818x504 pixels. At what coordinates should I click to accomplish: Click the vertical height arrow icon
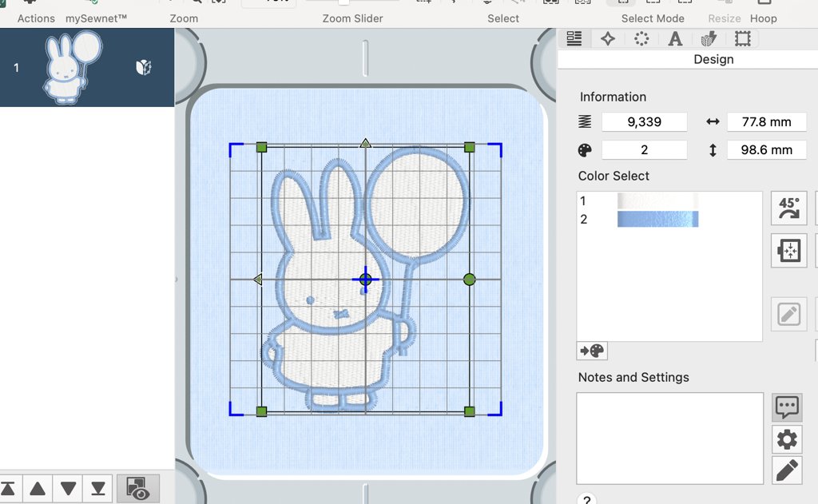pos(713,150)
